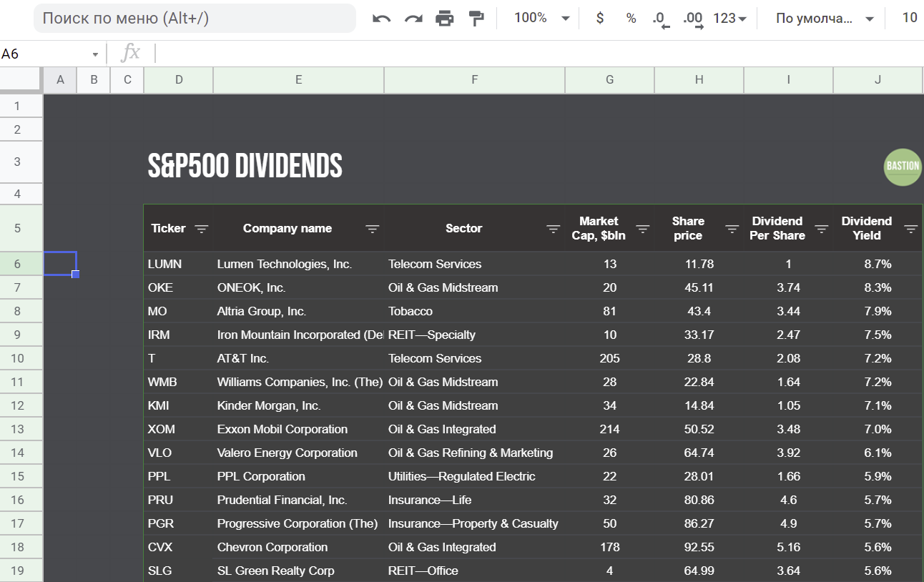This screenshot has height=582, width=924.
Task: Click the decrease decimal places icon
Action: click(660, 19)
